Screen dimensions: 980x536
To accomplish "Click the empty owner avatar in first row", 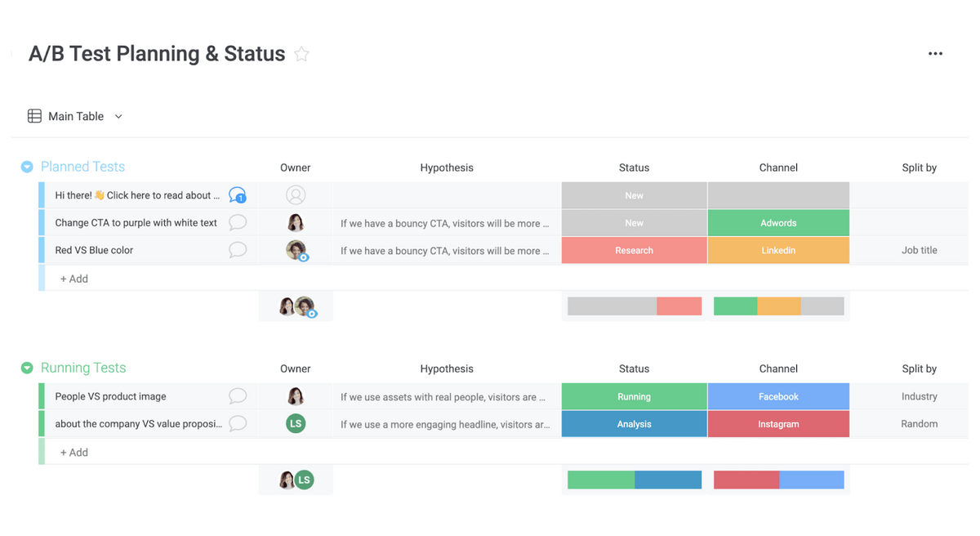I will coord(296,195).
